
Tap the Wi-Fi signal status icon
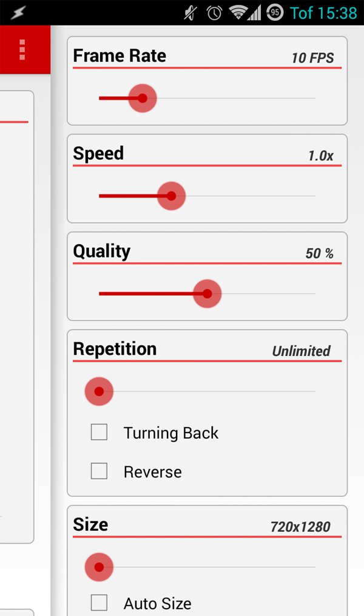click(237, 13)
